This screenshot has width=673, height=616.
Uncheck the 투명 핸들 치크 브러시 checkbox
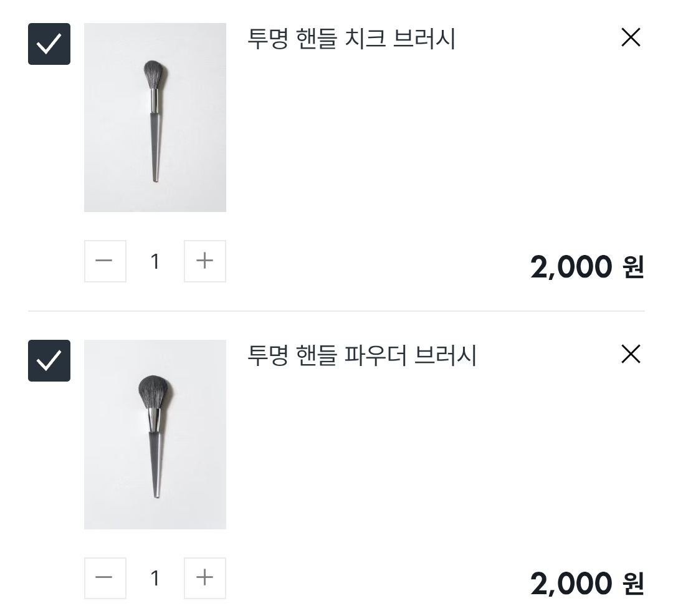click(49, 44)
